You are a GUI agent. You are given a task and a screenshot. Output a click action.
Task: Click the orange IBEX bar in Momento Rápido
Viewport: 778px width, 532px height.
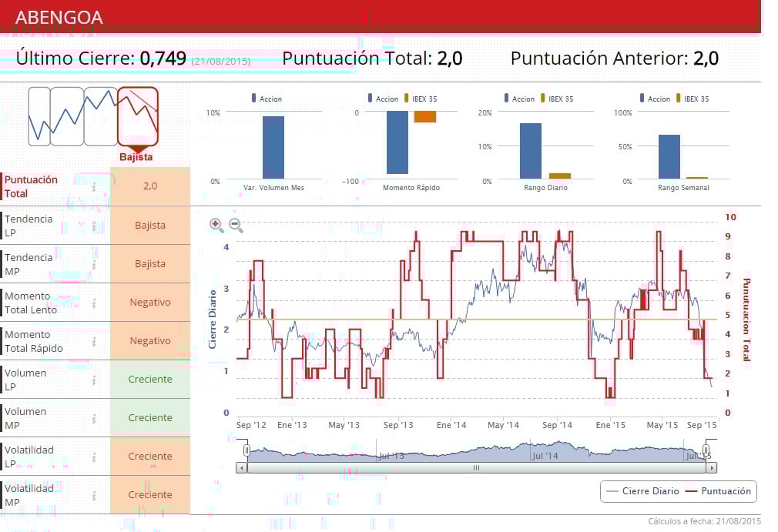click(x=424, y=116)
